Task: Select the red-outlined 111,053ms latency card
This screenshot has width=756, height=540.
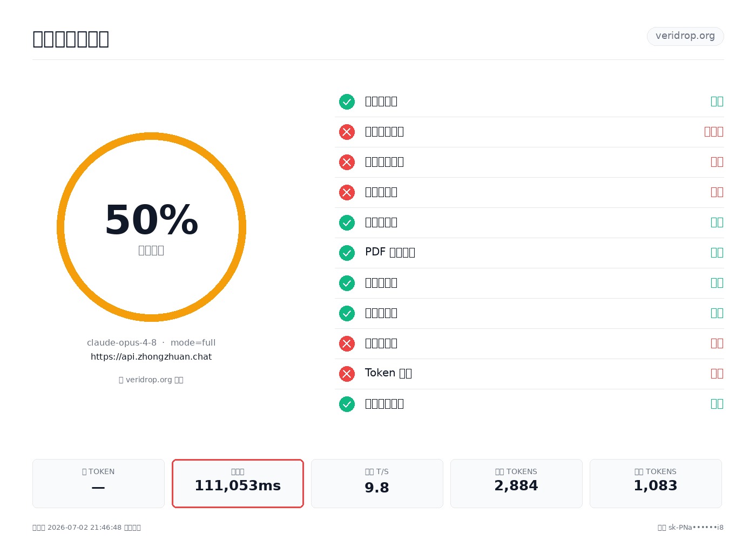Action: [x=238, y=483]
